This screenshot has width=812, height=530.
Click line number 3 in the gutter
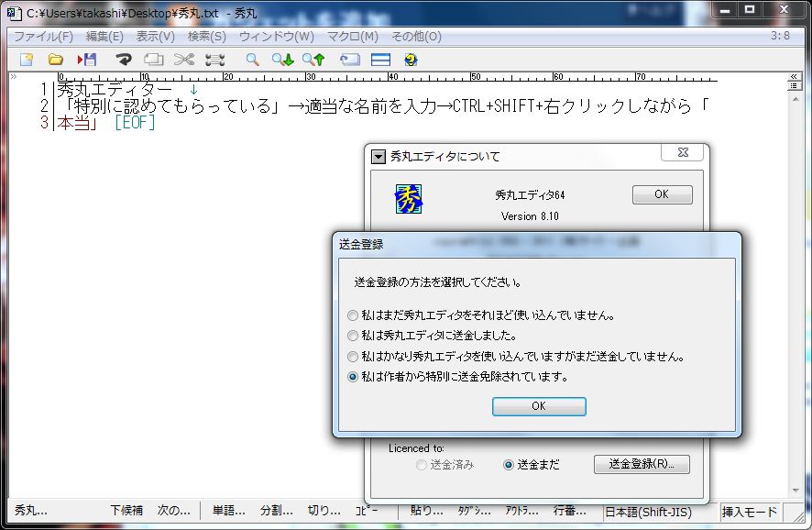pyautogui.click(x=45, y=122)
